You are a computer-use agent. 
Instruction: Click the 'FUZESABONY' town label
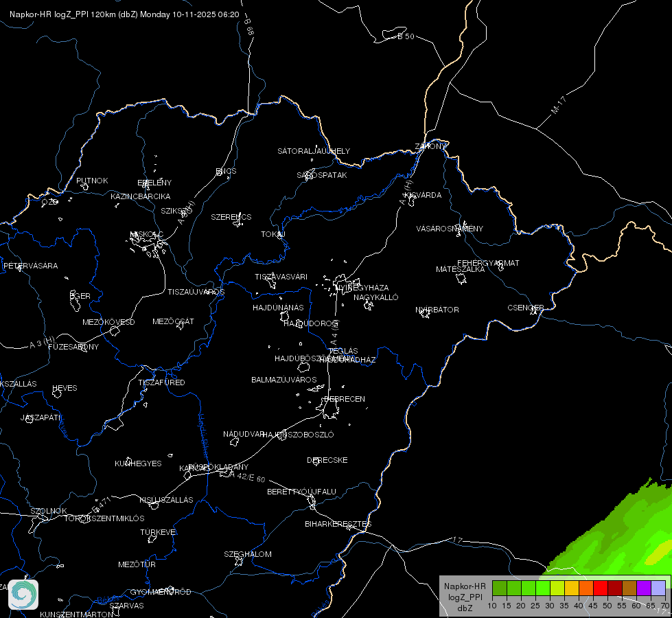pyautogui.click(x=73, y=347)
